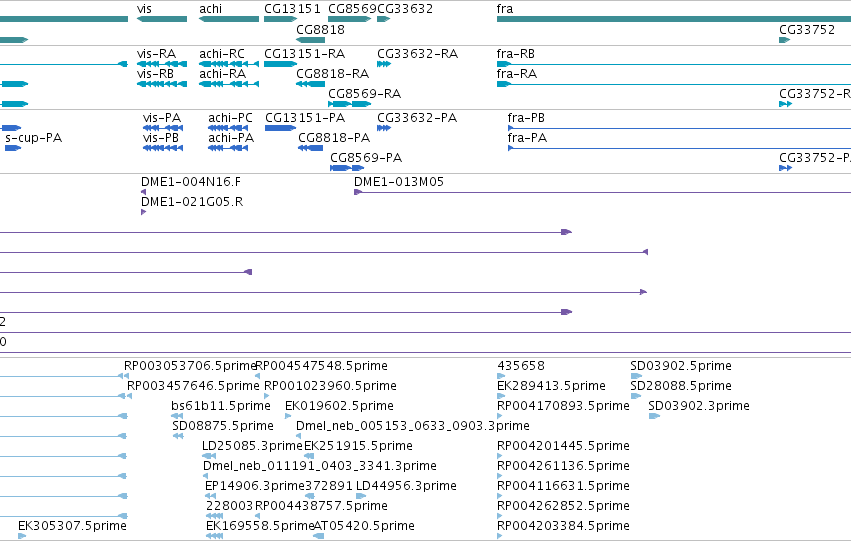Select the 435658 feature label
The image size is (851, 541).
[520, 366]
